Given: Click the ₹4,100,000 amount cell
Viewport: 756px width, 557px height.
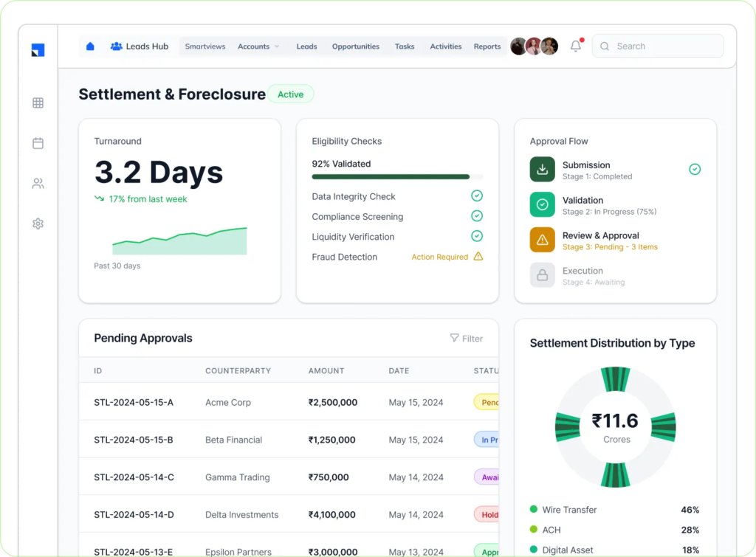Looking at the screenshot, I should (332, 515).
